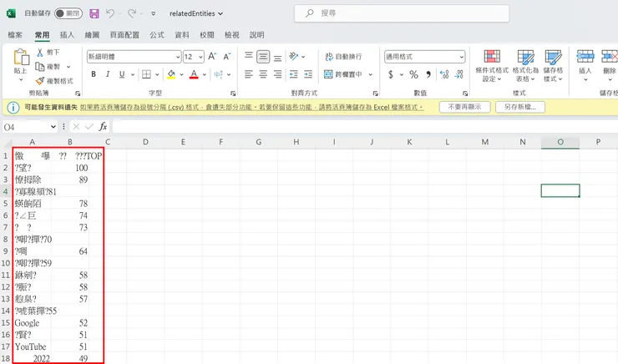Click the Format Painter brush icon
618x364 pixels.
[40, 81]
